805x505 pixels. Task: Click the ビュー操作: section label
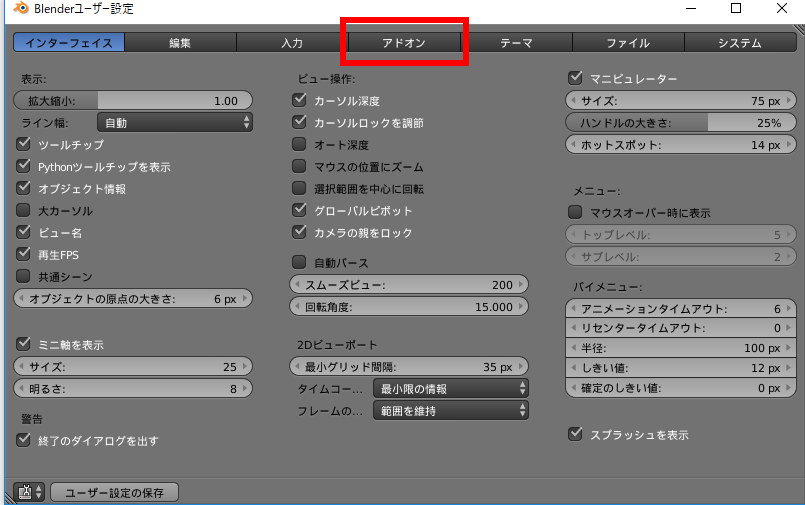[327, 79]
